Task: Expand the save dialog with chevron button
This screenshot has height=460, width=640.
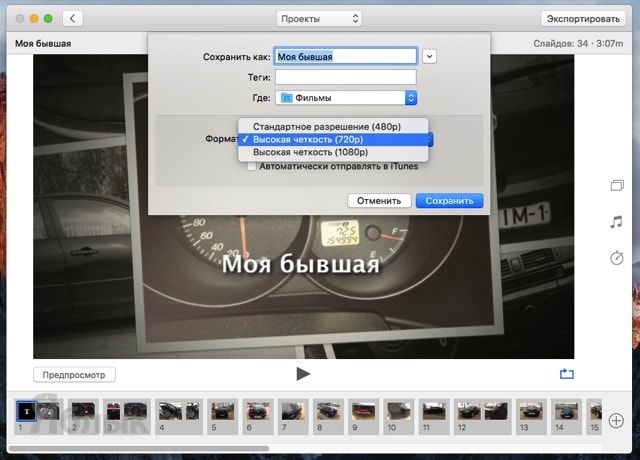Action: coord(429,56)
